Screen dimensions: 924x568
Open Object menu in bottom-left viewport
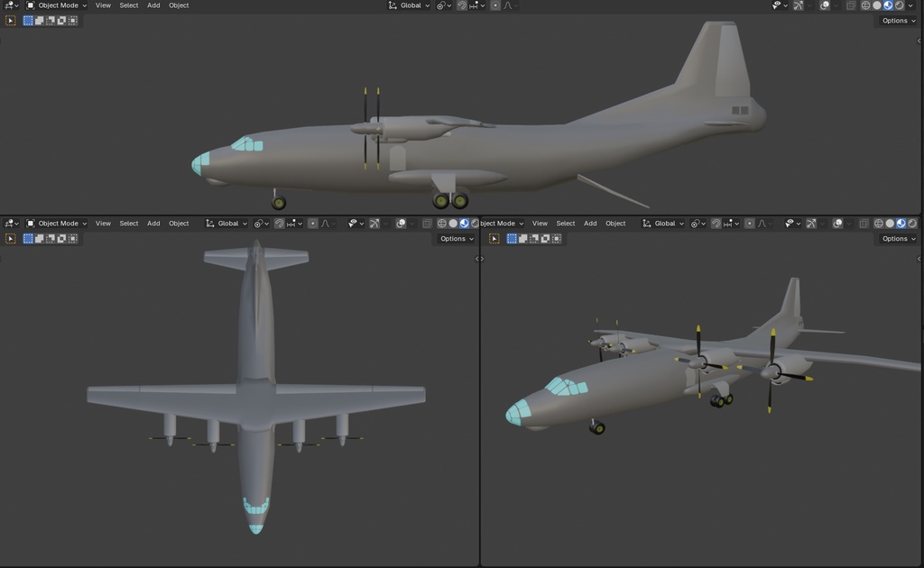coord(179,223)
